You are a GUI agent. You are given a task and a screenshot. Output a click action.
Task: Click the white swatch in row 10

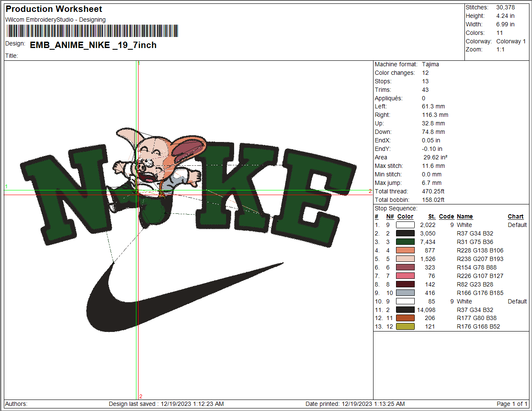405,301
